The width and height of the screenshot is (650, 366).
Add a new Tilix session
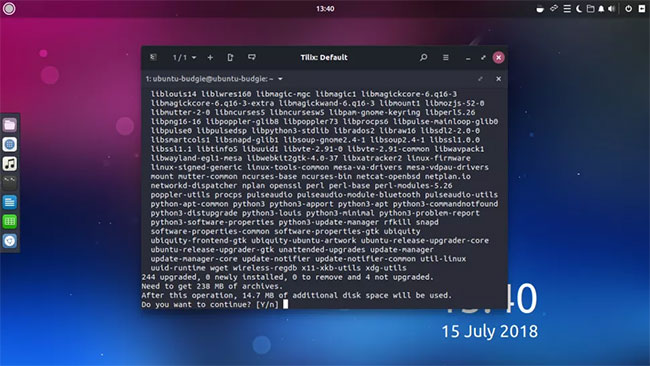(x=210, y=57)
